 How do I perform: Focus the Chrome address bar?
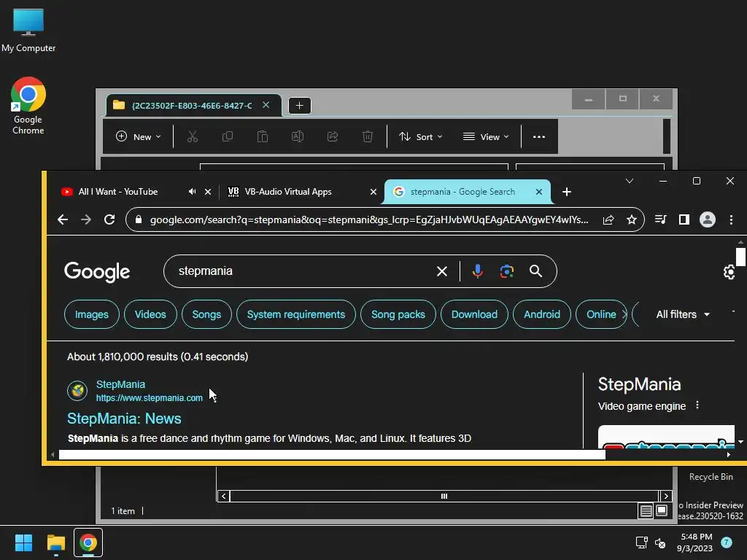coord(368,219)
